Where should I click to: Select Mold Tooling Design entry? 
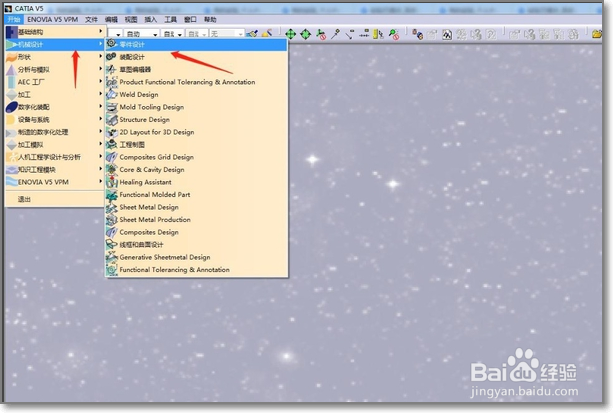(197, 107)
